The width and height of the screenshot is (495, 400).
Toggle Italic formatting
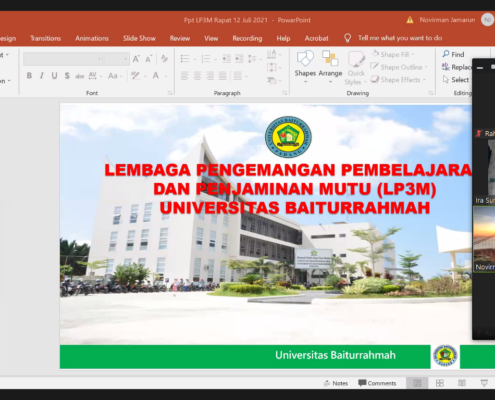coord(42,76)
